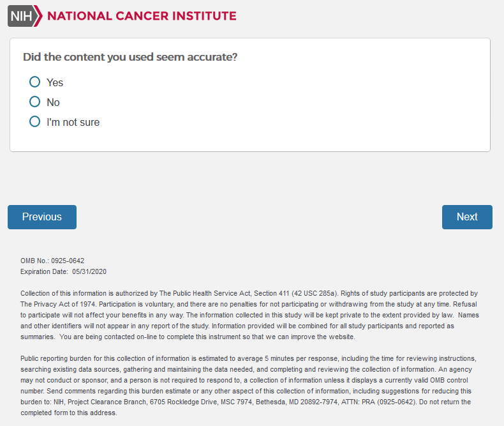Image resolution: width=504 pixels, height=426 pixels.
Task: Click the Expiration Date 05/31/2020 line
Action: click(64, 271)
